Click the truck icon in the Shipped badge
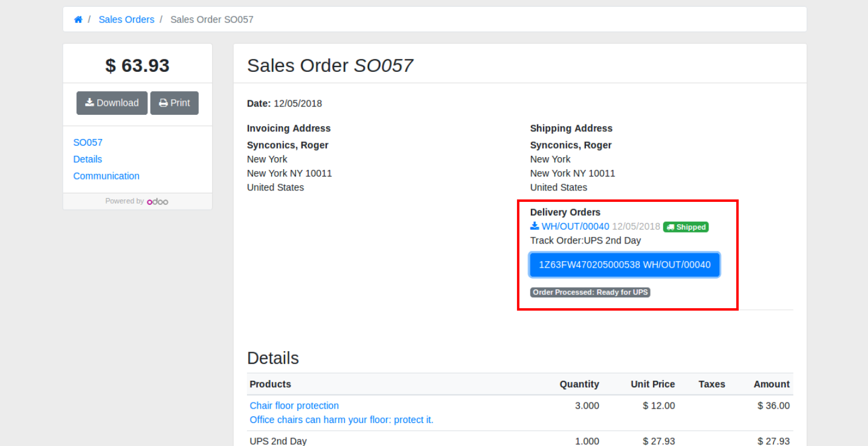This screenshot has width=868, height=446. tap(670, 227)
